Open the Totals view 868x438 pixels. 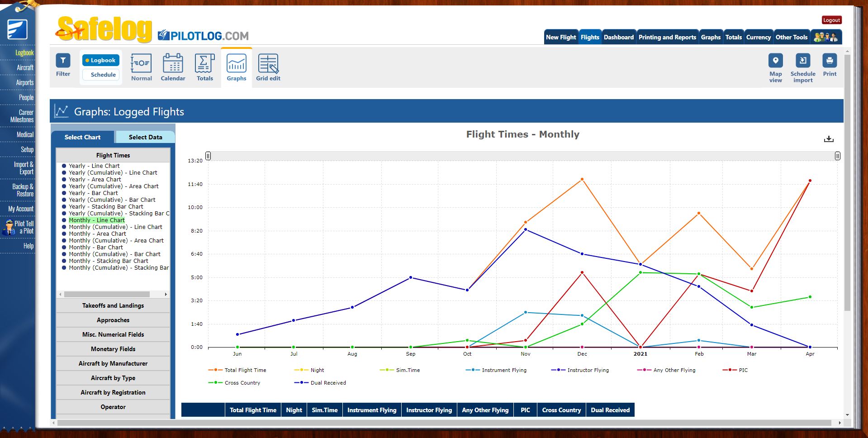204,66
